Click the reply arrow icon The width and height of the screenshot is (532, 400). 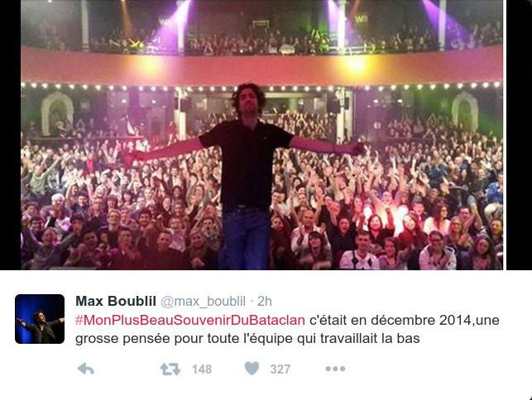[x=85, y=369]
